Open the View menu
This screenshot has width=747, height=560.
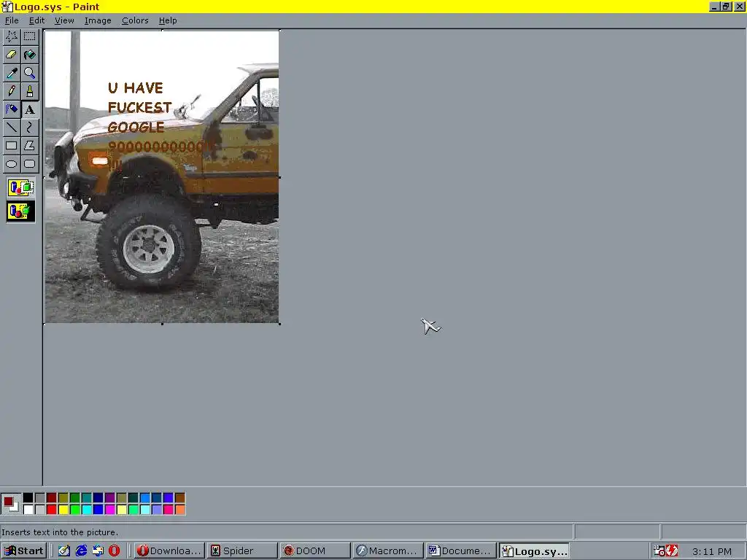click(x=64, y=20)
